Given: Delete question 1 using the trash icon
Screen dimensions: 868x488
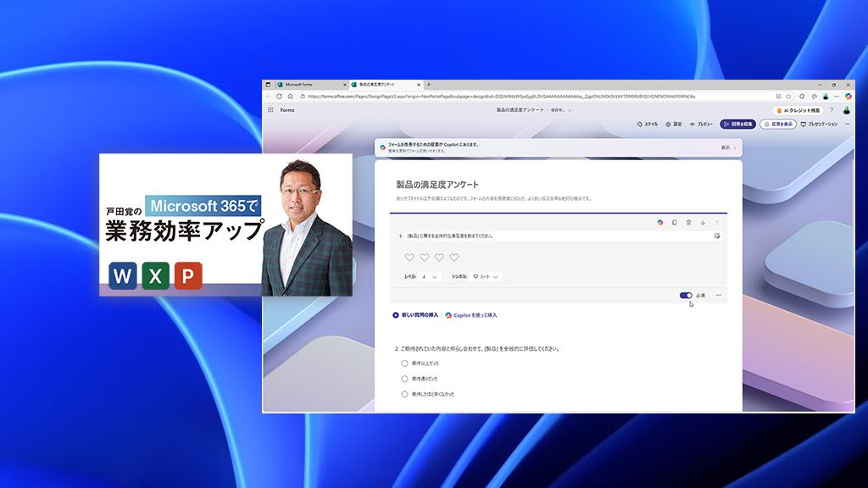Looking at the screenshot, I should [x=688, y=223].
